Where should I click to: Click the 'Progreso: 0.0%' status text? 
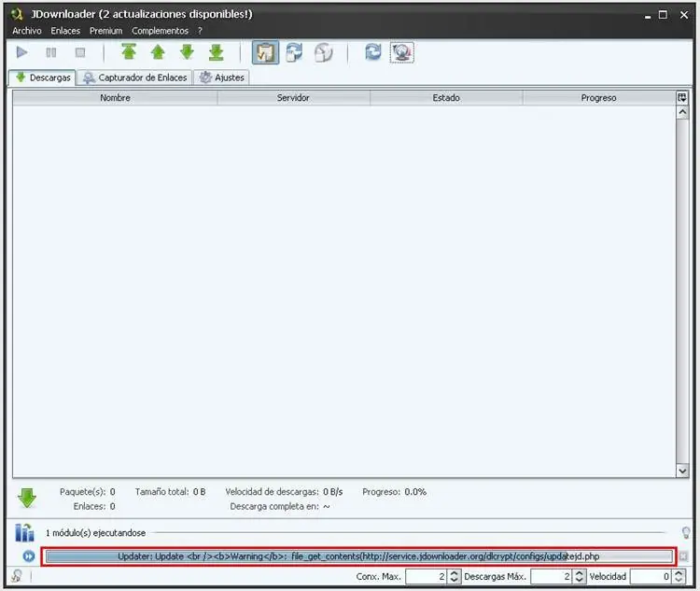394,492
